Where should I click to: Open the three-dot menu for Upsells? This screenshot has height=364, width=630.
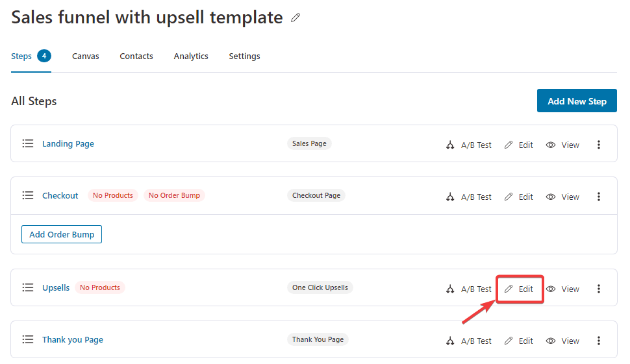coord(599,289)
